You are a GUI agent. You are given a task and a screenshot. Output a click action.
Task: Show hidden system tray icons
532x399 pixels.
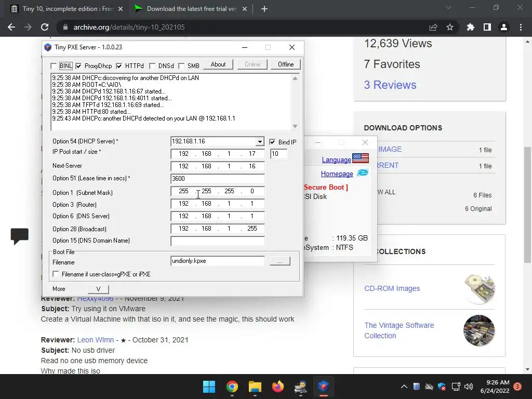404,387
